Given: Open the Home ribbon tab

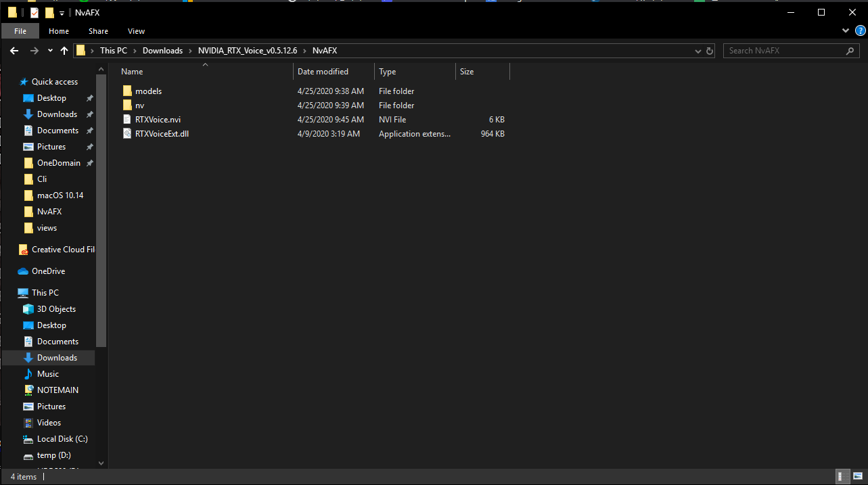Looking at the screenshot, I should click(x=59, y=31).
